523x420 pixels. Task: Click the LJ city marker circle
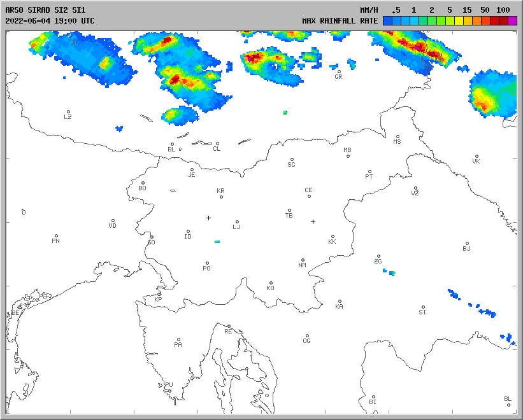coord(237,222)
